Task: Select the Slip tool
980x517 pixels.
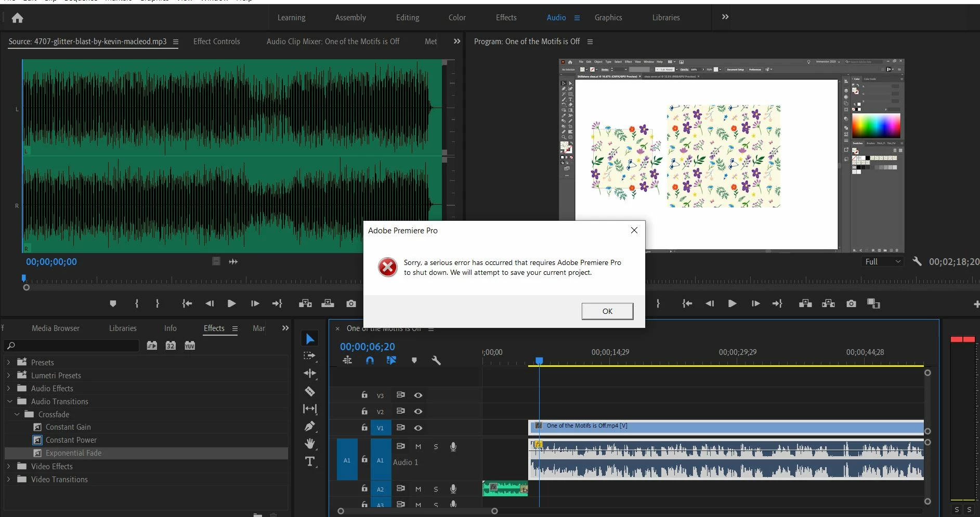Action: click(310, 409)
